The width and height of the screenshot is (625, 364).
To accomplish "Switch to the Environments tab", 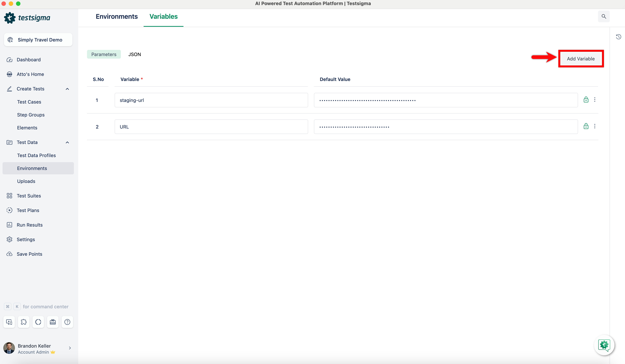I will click(x=116, y=16).
